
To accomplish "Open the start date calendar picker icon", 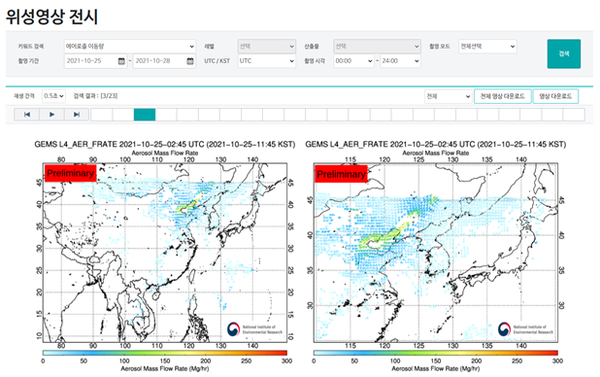I will coord(121,61).
